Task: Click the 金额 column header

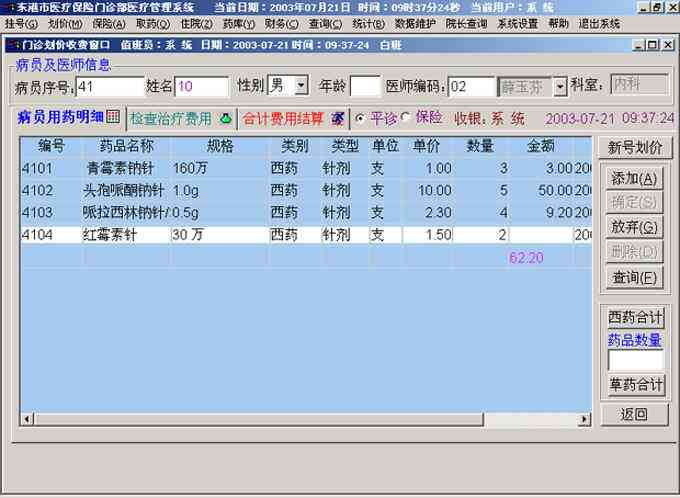Action: tap(541, 146)
